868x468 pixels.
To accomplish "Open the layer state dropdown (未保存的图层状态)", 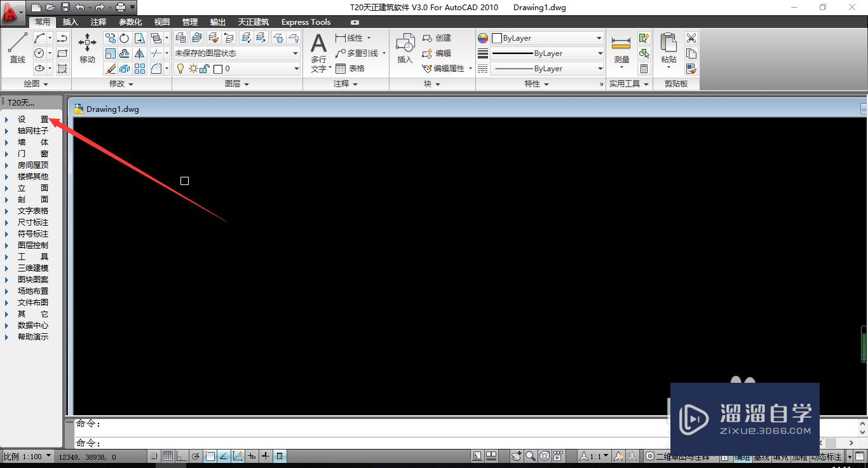I will pos(236,53).
